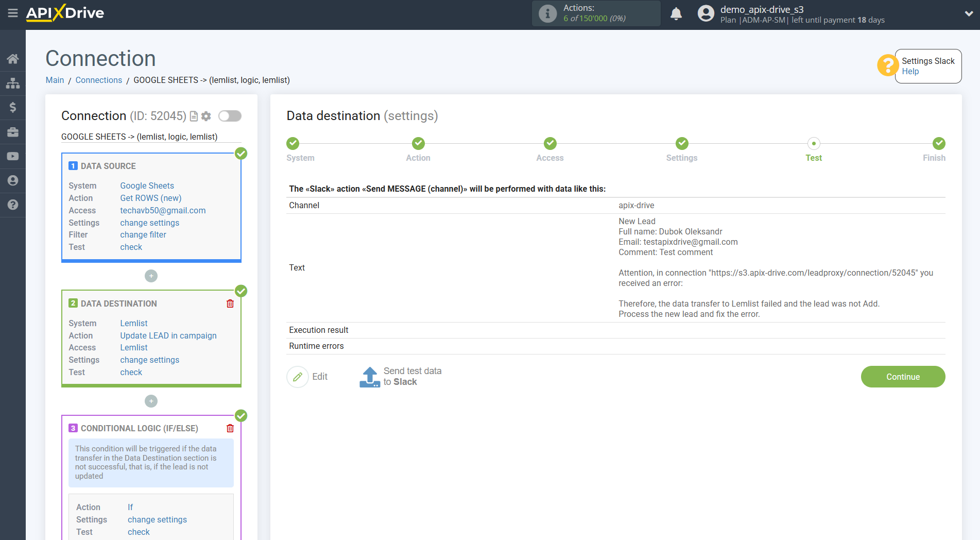The image size is (980, 540).
Task: Click the demo_apix-drive_s3 account name
Action: tap(762, 9)
